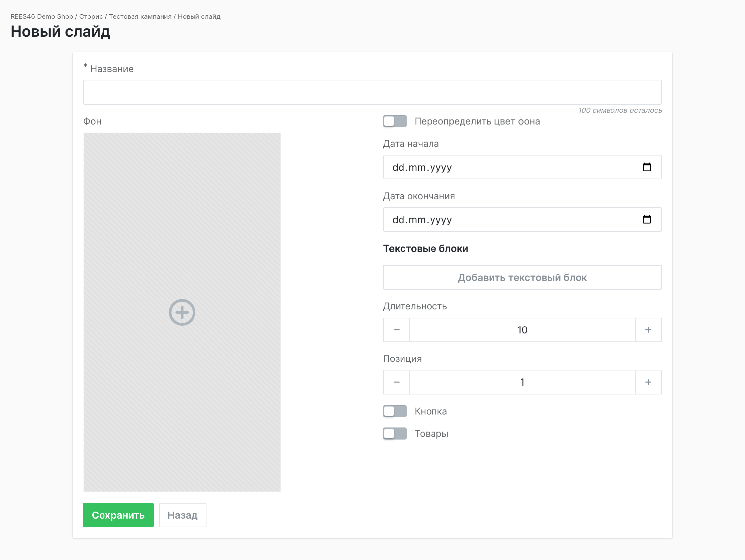Viewport: 745px width, 560px height.
Task: Increase Длительность with plus button
Action: pos(648,330)
